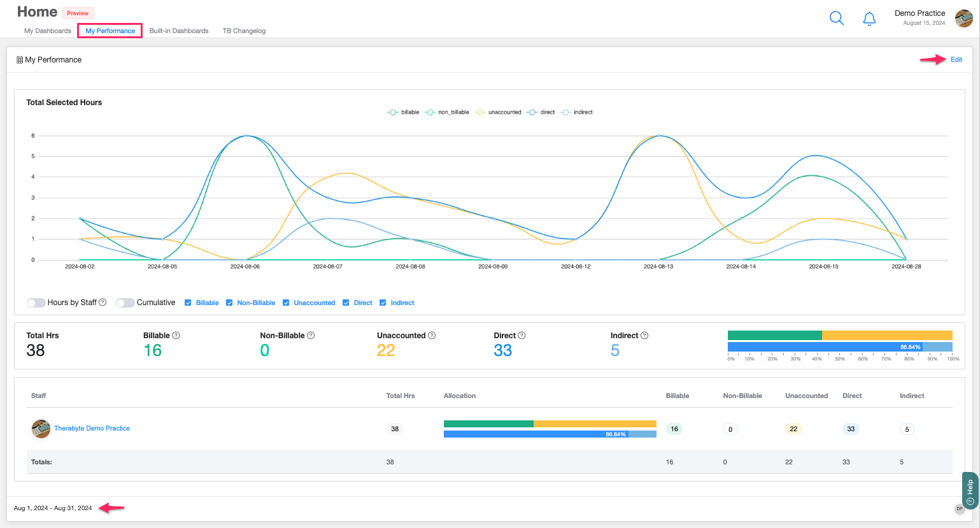This screenshot has width=980, height=528.
Task: Click the Total Selected Hours chart title
Action: [64, 102]
